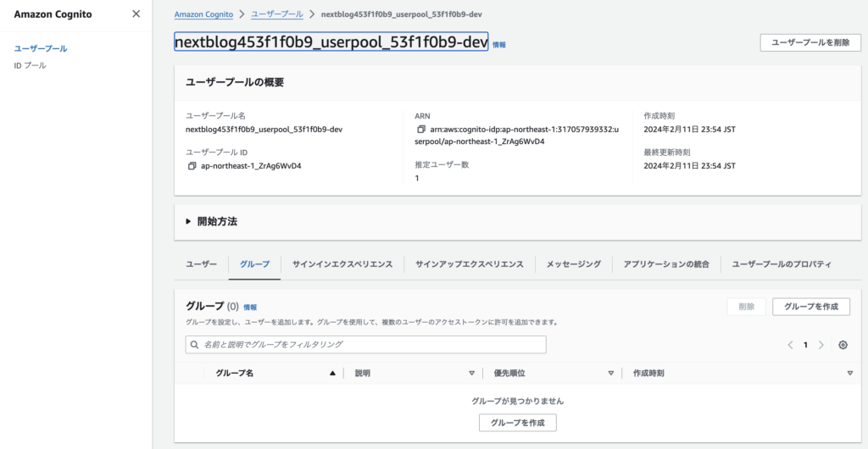Open 情報 link next to pool title
Viewport: 868px width, 449px height.
[498, 46]
